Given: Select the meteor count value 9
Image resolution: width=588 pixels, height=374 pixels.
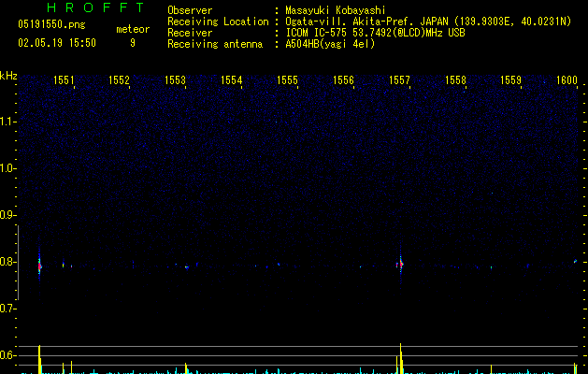Looking at the screenshot, I should pyautogui.click(x=133, y=43).
